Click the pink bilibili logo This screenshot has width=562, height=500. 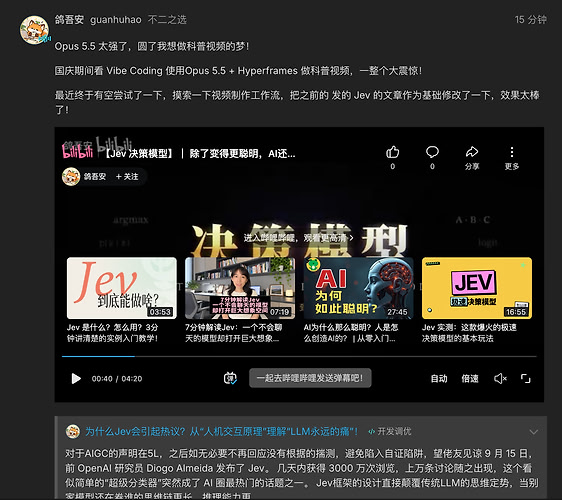tap(77, 151)
